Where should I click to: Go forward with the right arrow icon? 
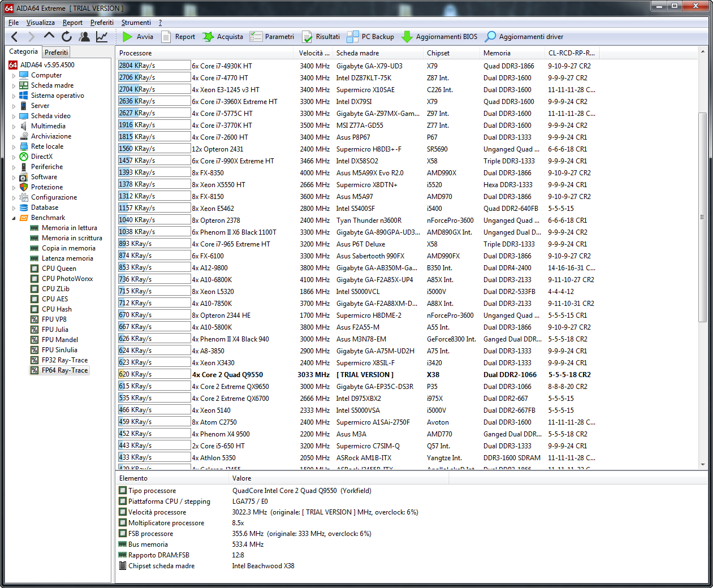click(x=32, y=37)
